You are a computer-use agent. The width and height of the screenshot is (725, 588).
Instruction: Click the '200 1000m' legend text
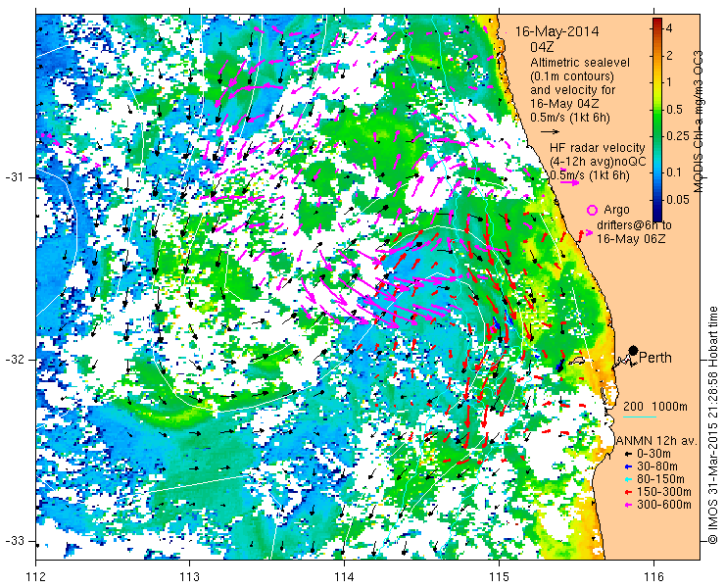(x=655, y=407)
